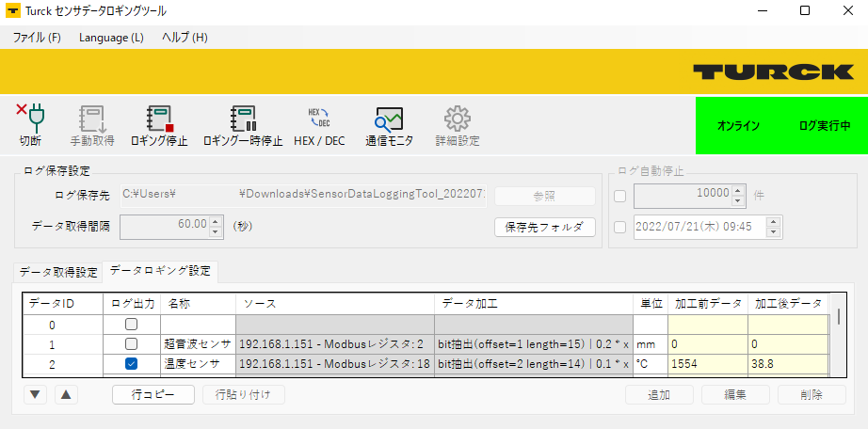868x429 pixels.
Task: Move row up with the ▲ arrow button
Action: pyautogui.click(x=65, y=394)
